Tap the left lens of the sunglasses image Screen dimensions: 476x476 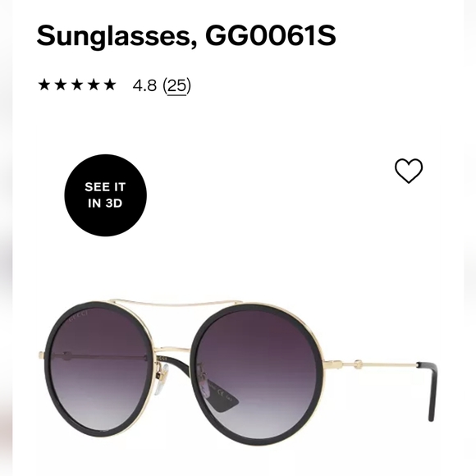point(98,368)
